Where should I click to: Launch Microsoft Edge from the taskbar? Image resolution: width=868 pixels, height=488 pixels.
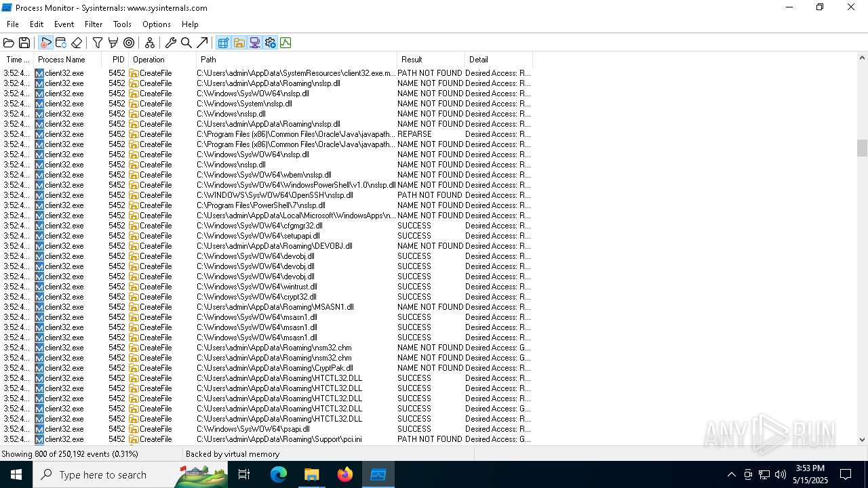pos(279,474)
